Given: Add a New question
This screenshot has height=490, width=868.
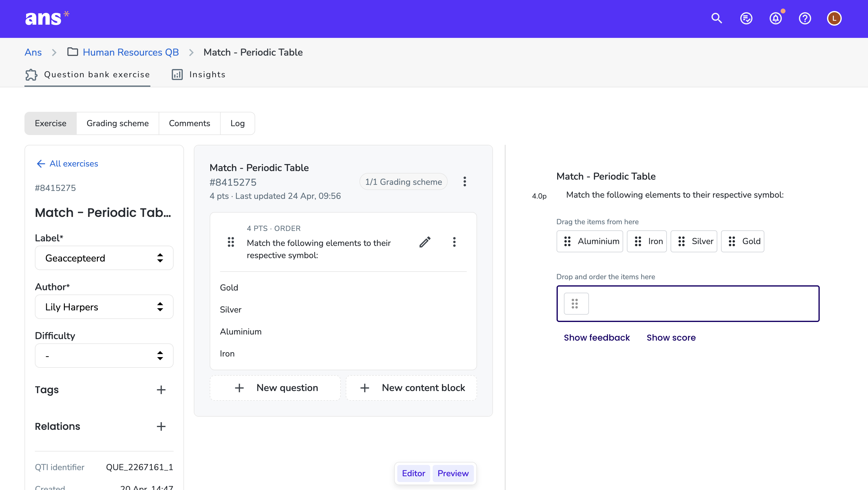Looking at the screenshot, I should [275, 388].
